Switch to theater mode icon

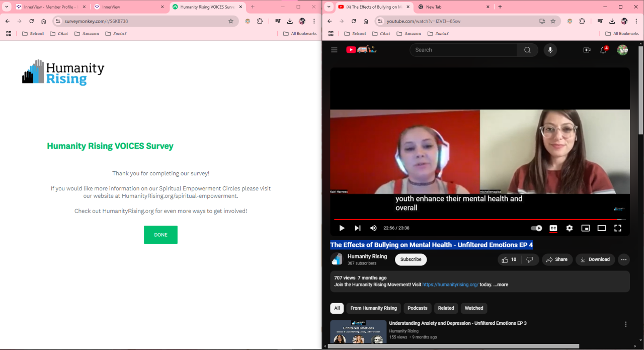click(601, 228)
